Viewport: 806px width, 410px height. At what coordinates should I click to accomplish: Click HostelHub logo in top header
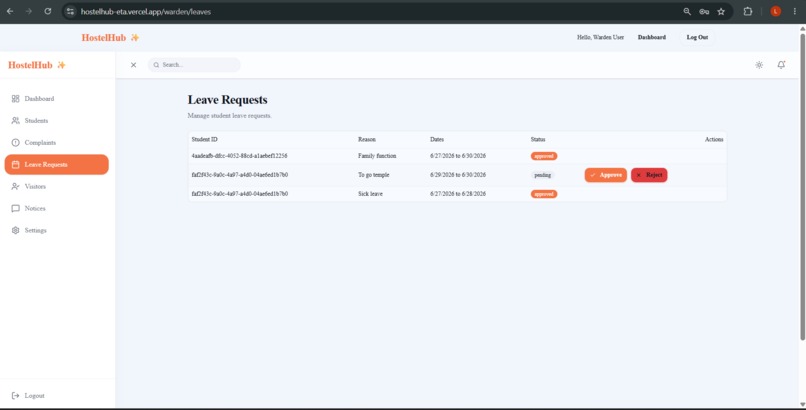[110, 38]
